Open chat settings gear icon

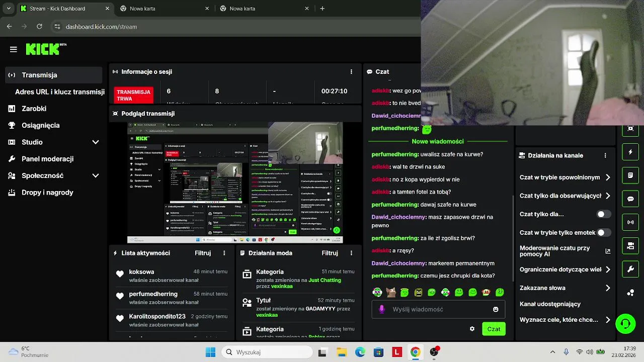click(x=472, y=329)
